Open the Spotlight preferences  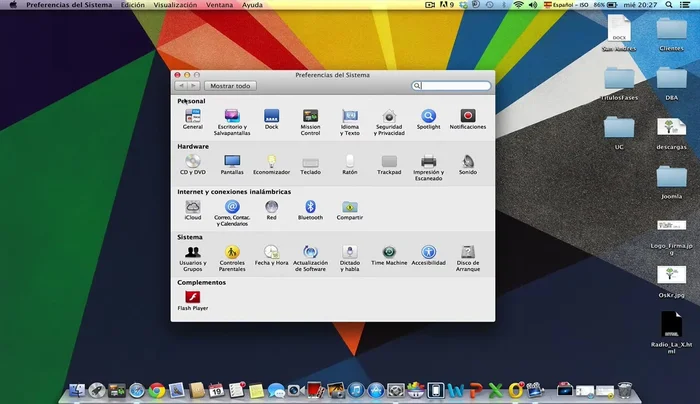428,116
